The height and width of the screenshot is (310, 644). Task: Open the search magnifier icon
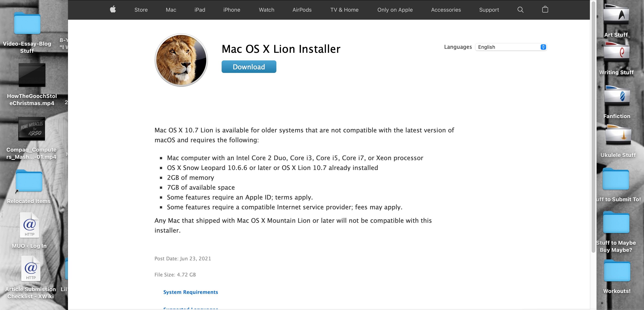pyautogui.click(x=520, y=9)
